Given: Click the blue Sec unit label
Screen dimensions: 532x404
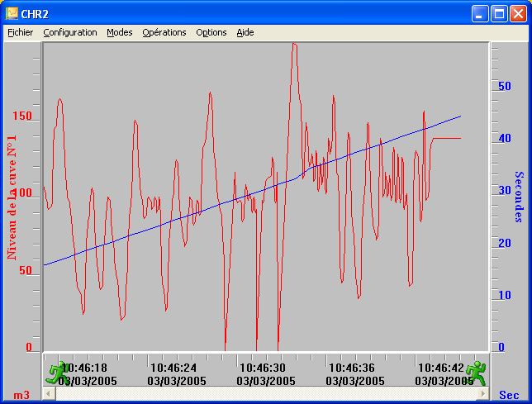Looking at the screenshot, I should pos(510,395).
